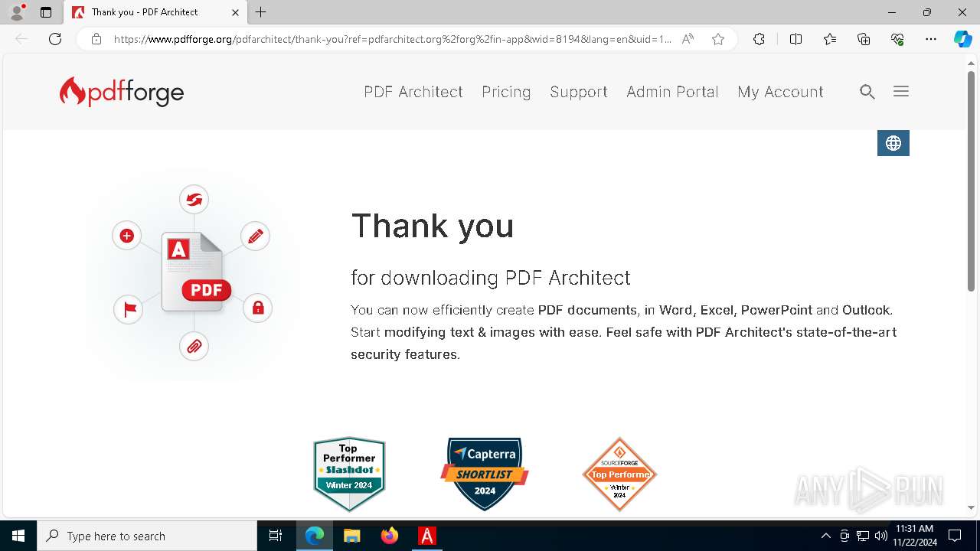Open the Windows Start menu
This screenshot has height=551, width=980.
pyautogui.click(x=18, y=536)
